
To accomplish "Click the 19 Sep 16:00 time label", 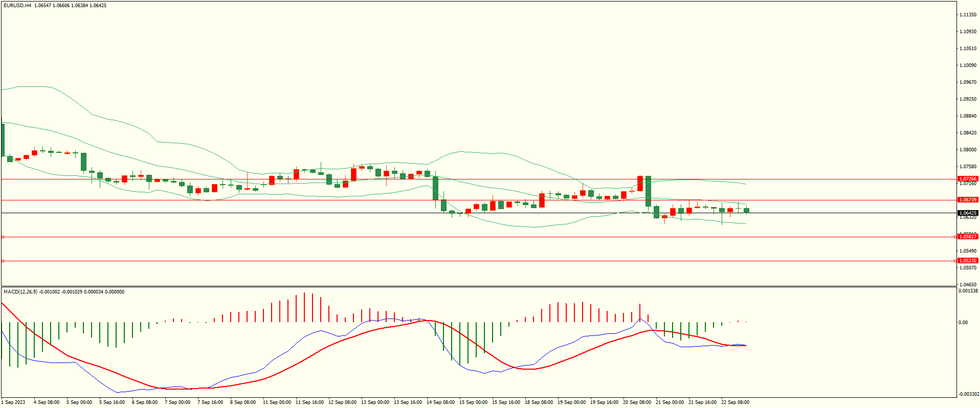I will tap(604, 402).
